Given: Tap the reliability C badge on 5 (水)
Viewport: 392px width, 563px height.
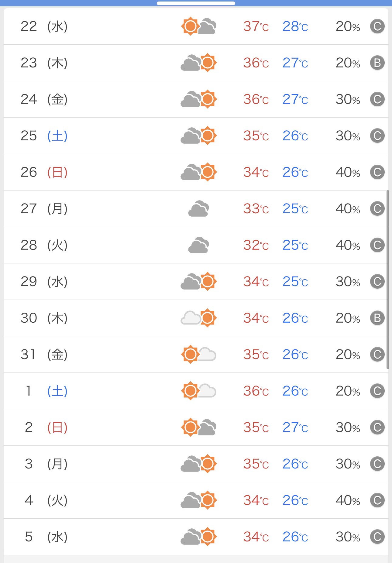Looking at the screenshot, I should 377,537.
